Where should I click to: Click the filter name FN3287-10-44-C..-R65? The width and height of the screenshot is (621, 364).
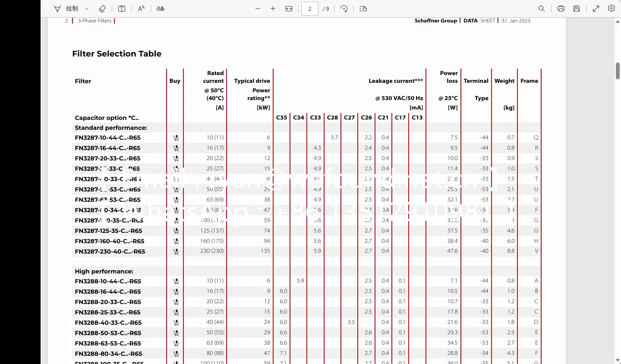click(108, 138)
